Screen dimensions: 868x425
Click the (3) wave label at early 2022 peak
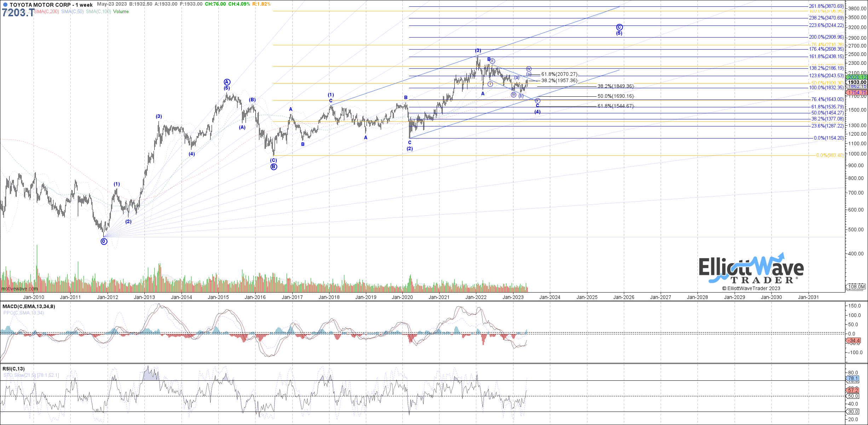tap(478, 51)
